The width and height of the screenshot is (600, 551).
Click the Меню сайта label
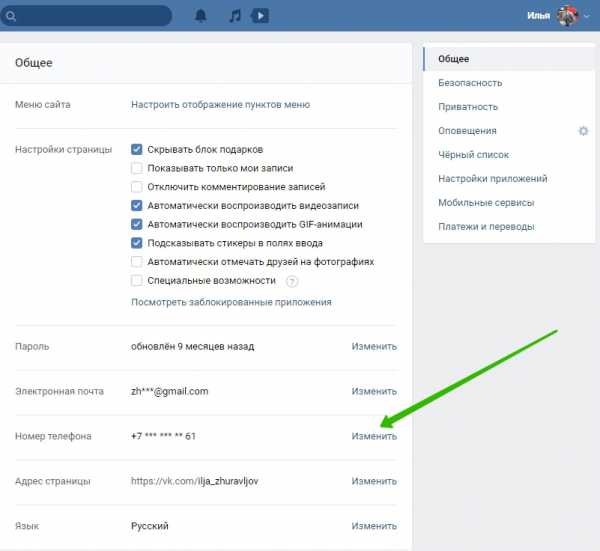[x=42, y=105]
